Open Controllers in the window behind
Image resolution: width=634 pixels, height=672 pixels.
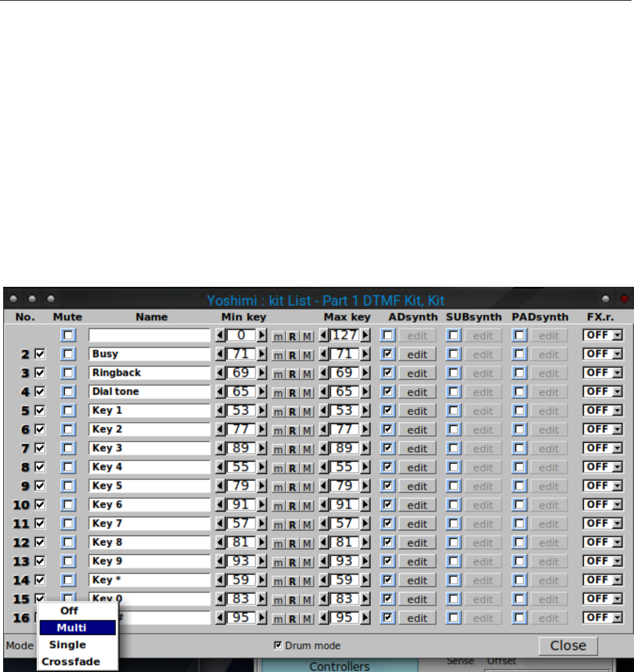(340, 666)
